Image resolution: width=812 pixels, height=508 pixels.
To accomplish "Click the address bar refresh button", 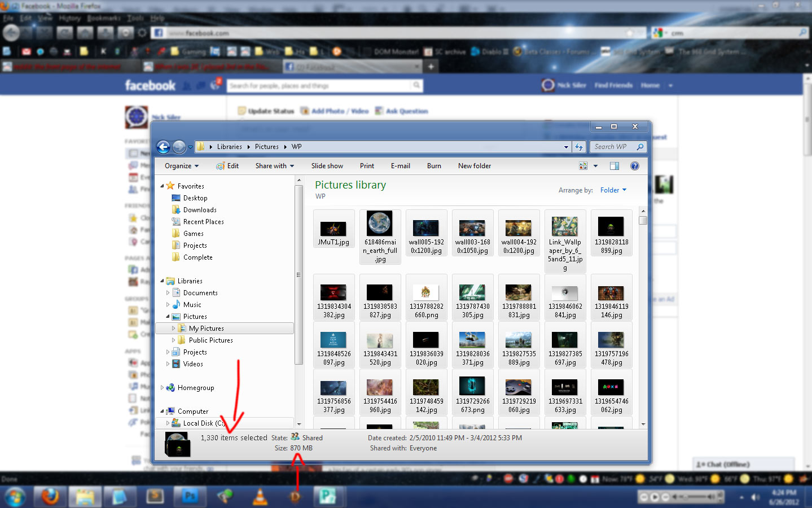I will [579, 147].
